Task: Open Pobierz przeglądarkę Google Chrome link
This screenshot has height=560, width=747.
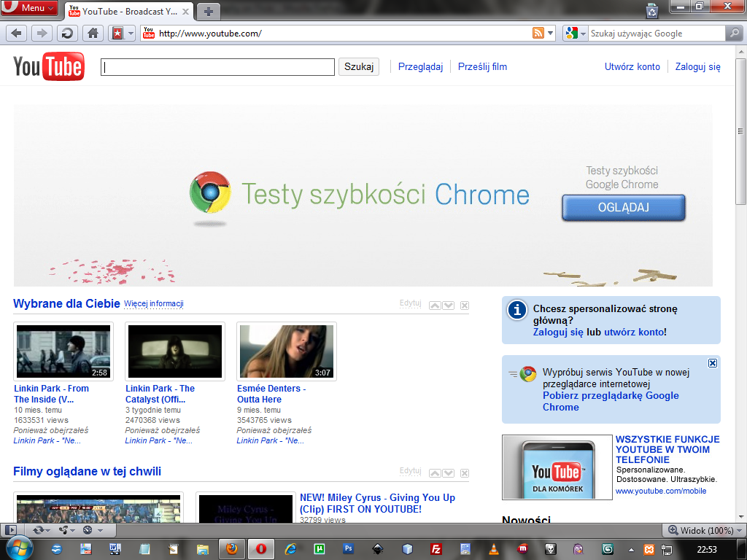Action: (611, 402)
